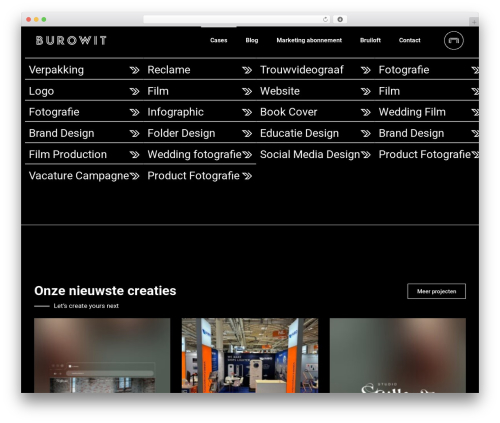
Task: Open the Infographic category link
Action: [175, 112]
